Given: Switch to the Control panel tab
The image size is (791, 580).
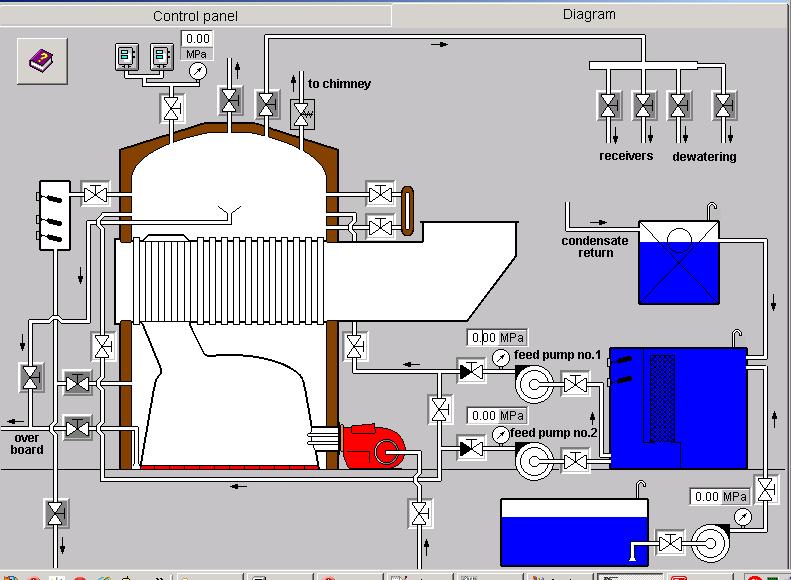Looking at the screenshot, I should (x=196, y=16).
